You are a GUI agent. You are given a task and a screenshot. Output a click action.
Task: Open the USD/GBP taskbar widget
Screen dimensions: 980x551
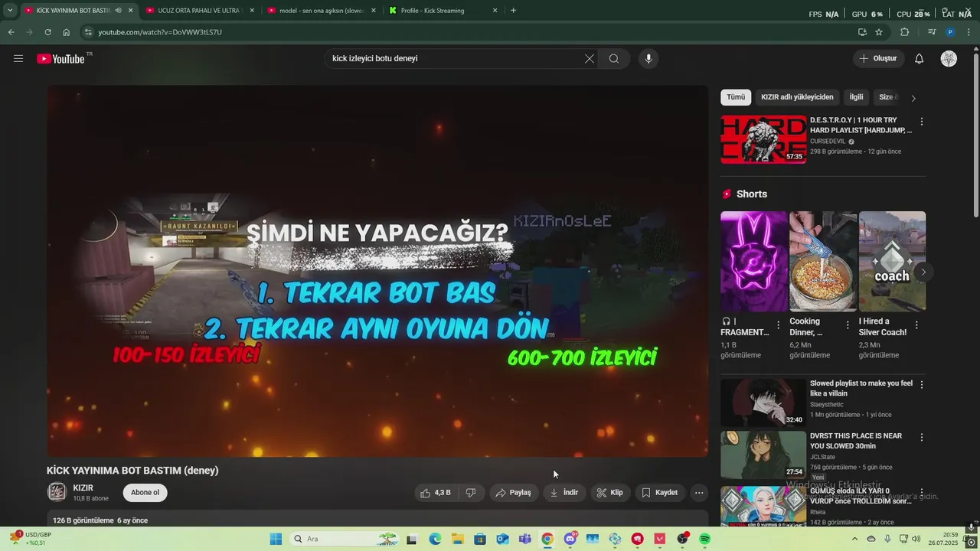[31, 539]
